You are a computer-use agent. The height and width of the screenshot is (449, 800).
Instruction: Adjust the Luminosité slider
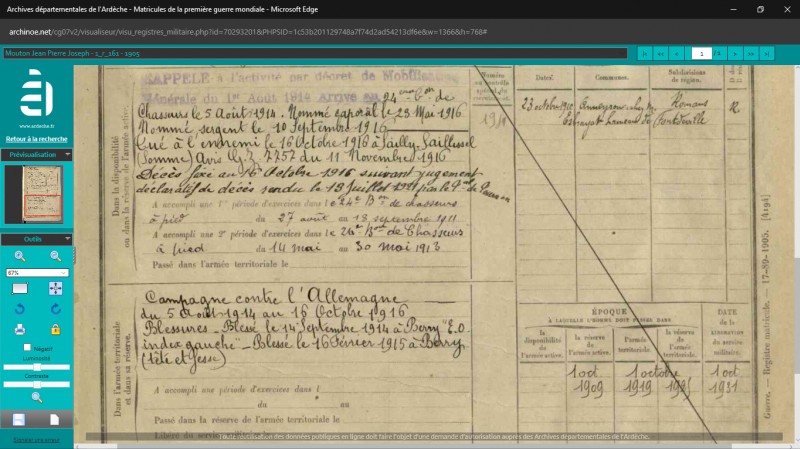click(37, 367)
